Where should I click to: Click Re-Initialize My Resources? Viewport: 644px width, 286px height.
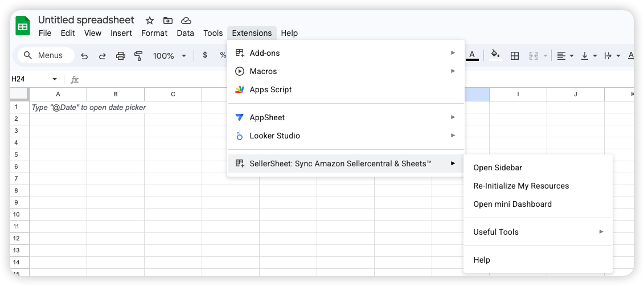click(521, 186)
